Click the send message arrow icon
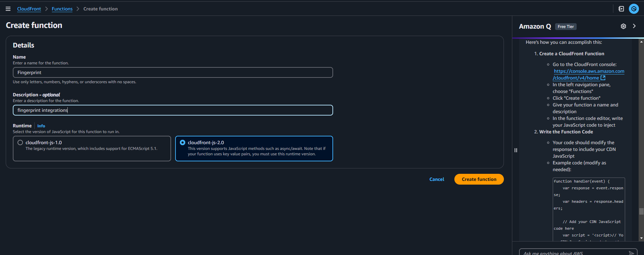Viewport: 644px width, 255px height. click(x=632, y=253)
